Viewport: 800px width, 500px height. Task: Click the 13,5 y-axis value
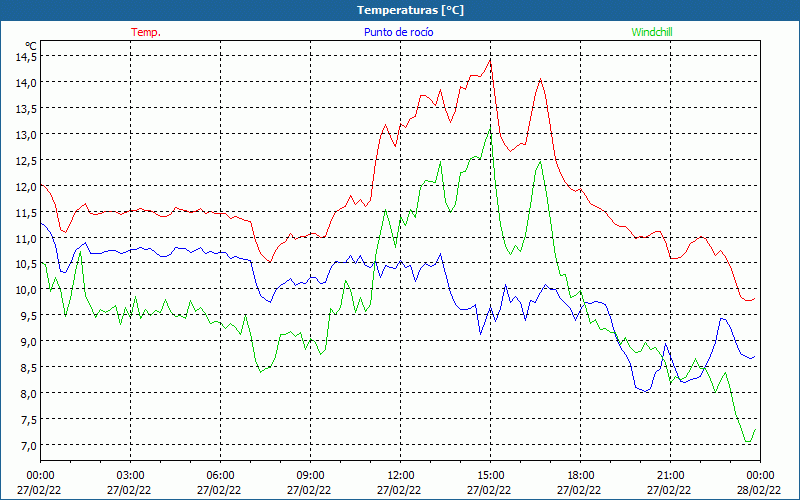(x=26, y=109)
